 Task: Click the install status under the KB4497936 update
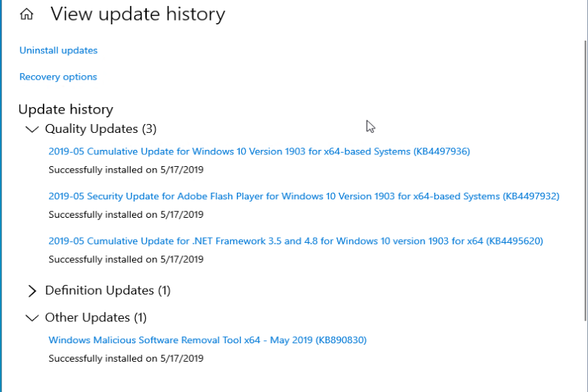point(126,170)
